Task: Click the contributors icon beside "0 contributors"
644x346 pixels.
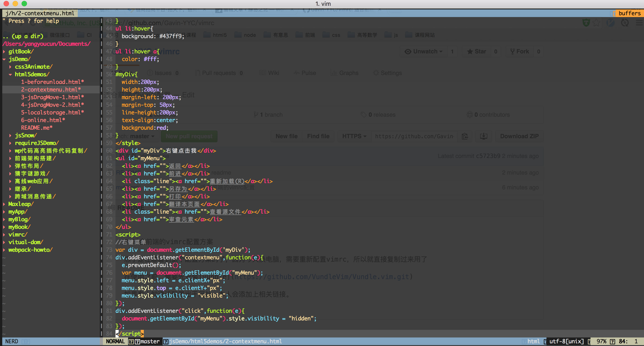Action: (470, 114)
